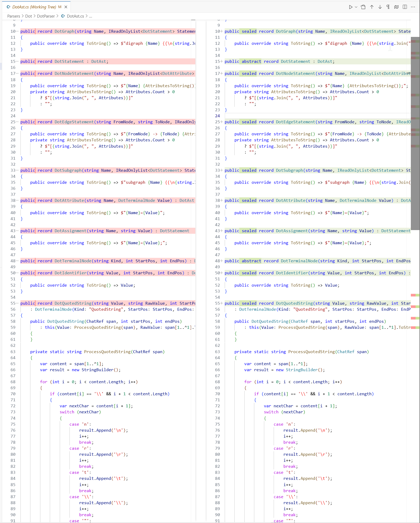Toggle collapse unchanged regions map icon
Image resolution: width=420 pixels, height=523 pixels.
(396, 7)
